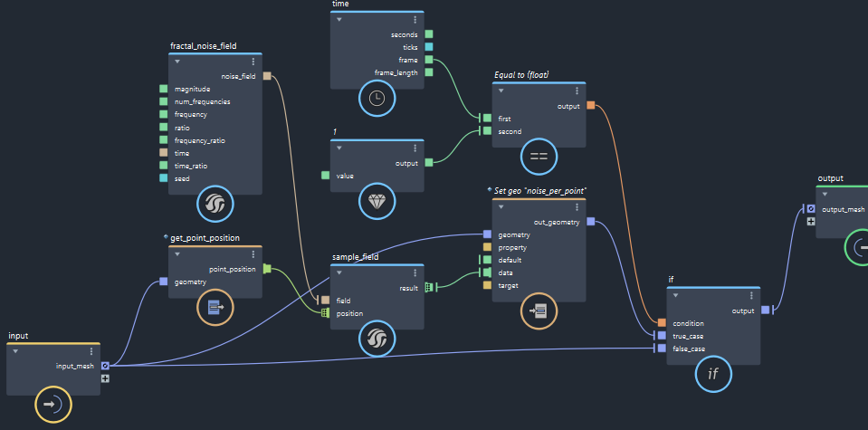Screen dimensions: 868x430
Task: Click the property input port on Set geo
Action: click(x=487, y=247)
